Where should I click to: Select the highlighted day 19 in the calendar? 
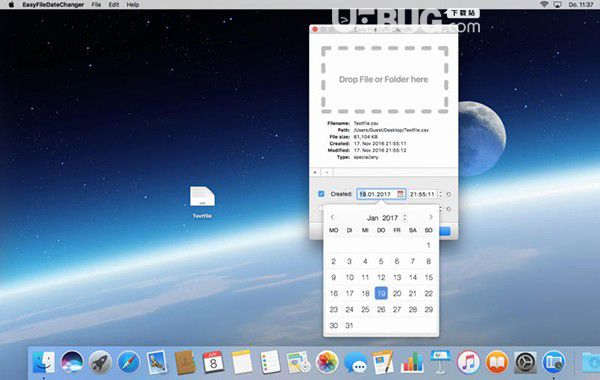(381, 293)
